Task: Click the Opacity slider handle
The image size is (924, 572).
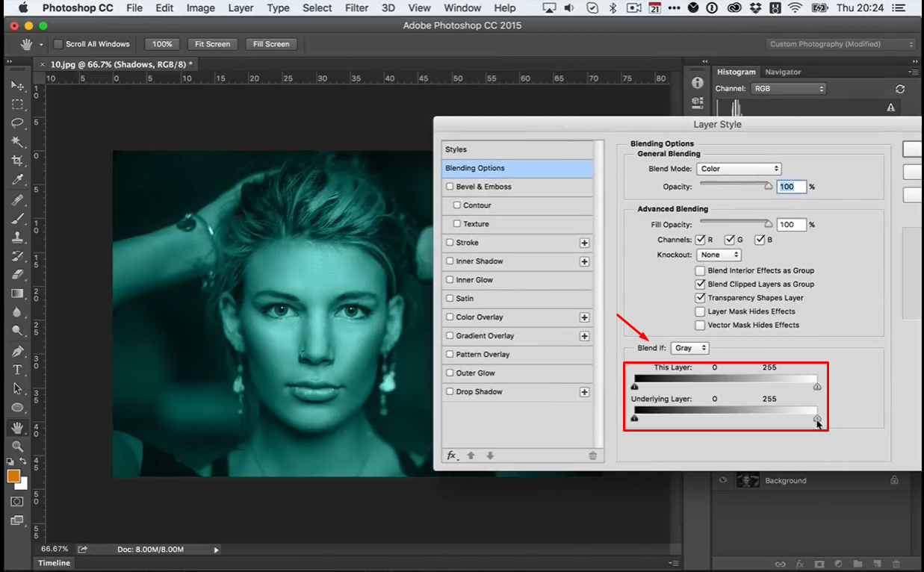Action: click(x=769, y=187)
